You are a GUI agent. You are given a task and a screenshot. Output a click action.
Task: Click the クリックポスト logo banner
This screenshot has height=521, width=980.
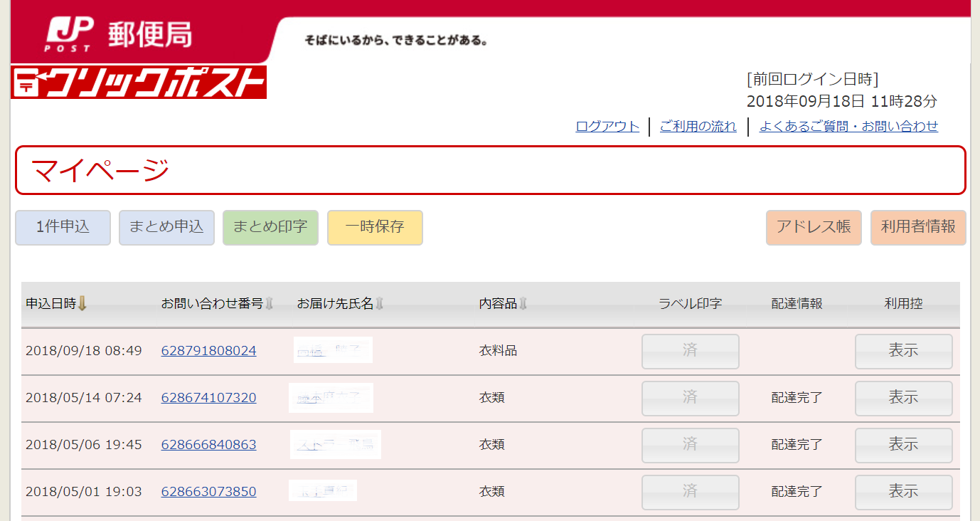coord(139,82)
